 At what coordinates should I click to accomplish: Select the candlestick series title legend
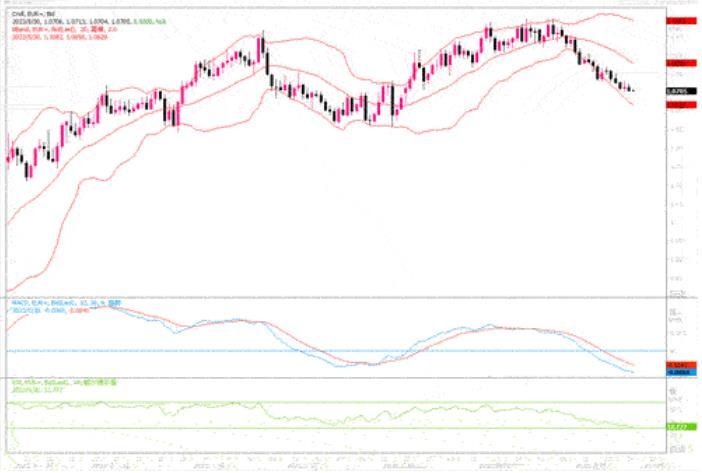click(x=33, y=14)
